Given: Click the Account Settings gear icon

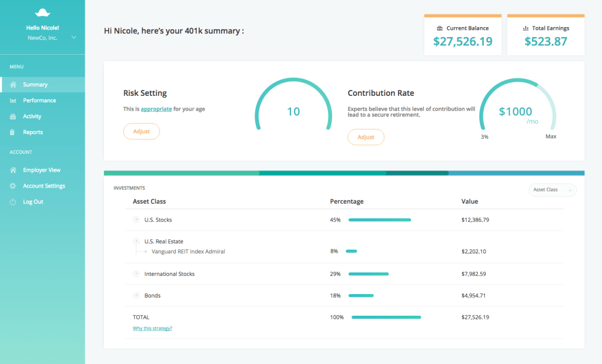Looking at the screenshot, I should pyautogui.click(x=13, y=186).
